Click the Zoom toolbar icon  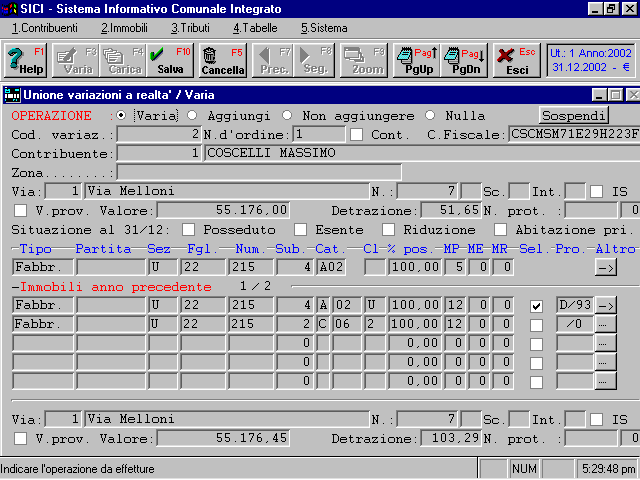[366, 60]
